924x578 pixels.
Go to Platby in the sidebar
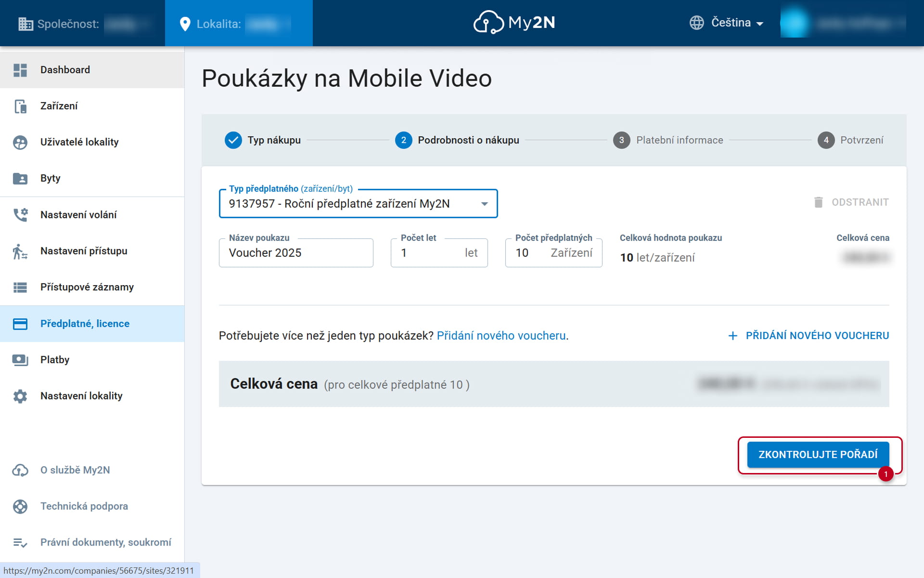[x=92, y=360]
